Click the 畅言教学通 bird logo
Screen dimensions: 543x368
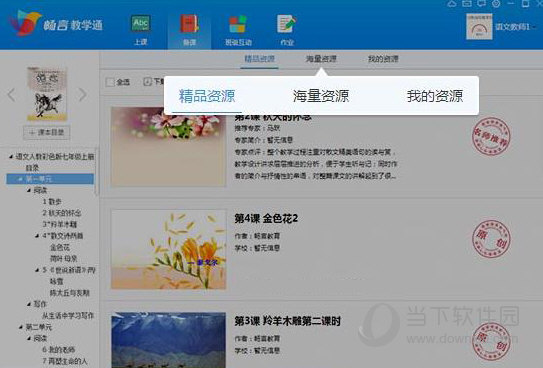tap(25, 23)
